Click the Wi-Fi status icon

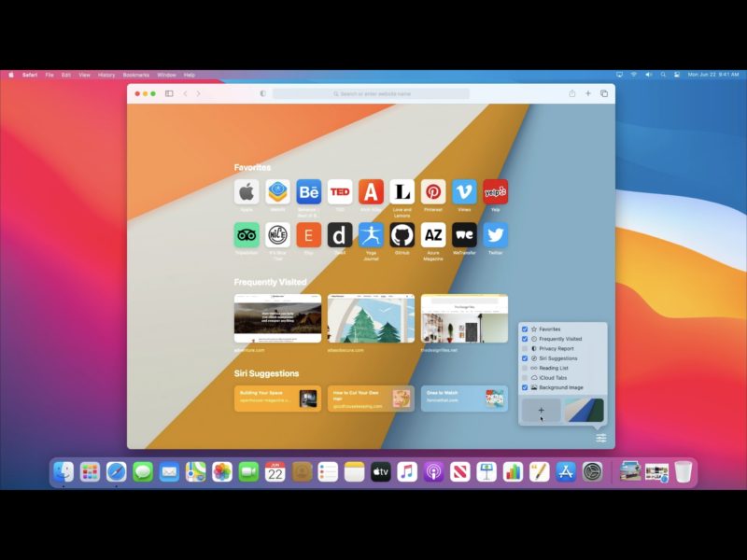click(634, 75)
